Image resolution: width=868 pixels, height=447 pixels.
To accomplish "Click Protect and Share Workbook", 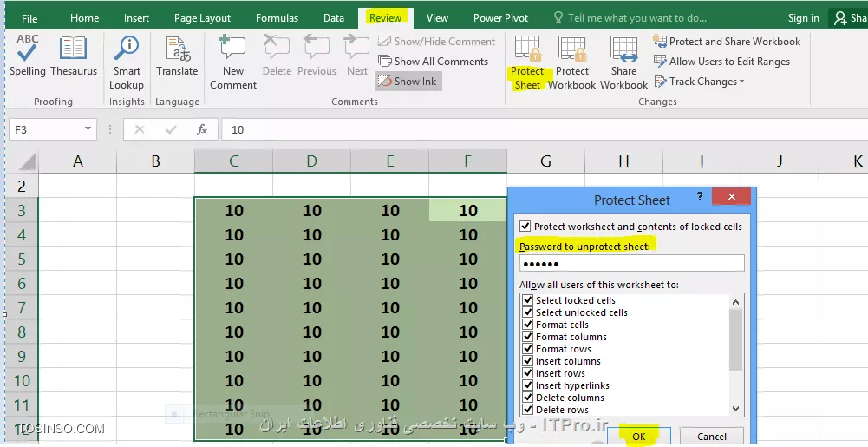I will [727, 42].
